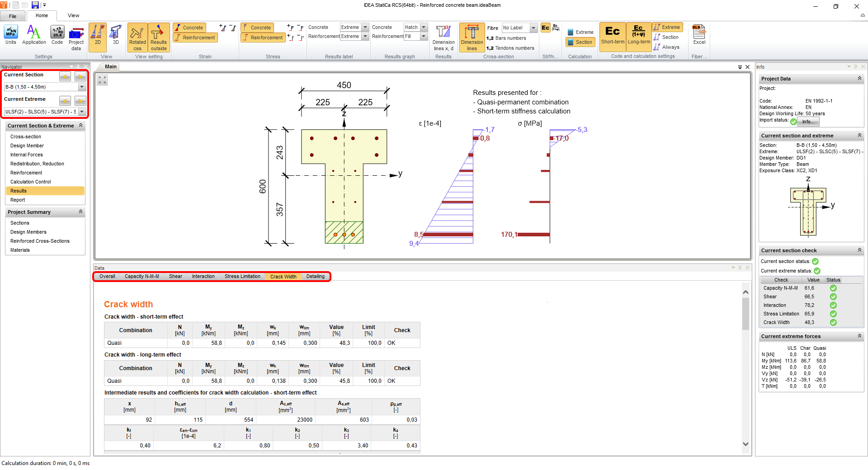Open the Overall data tab
This screenshot has width=868, height=470.
pyautogui.click(x=107, y=276)
